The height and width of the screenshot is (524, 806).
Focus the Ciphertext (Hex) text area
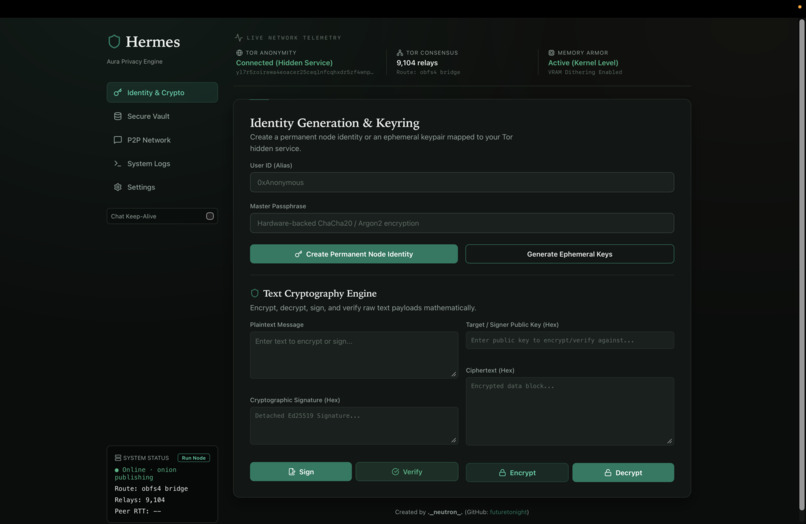570,411
